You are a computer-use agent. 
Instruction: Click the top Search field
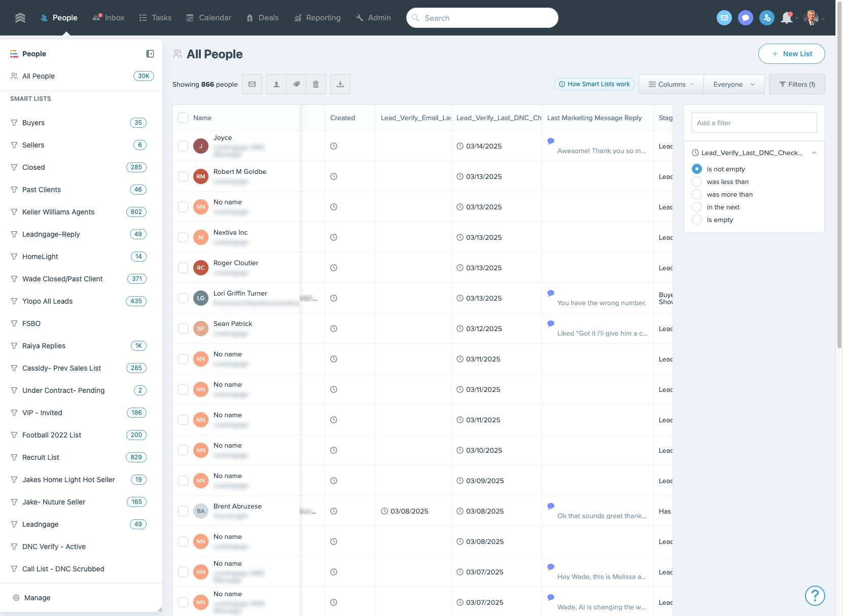point(482,18)
